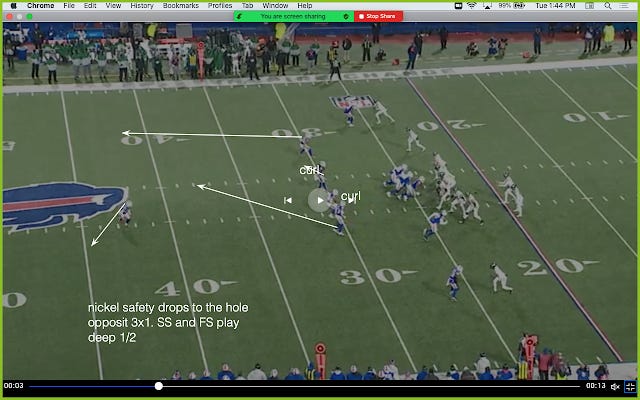This screenshot has width=640, height=400.
Task: Click the Wi-Fi status icon
Action: [471, 5]
